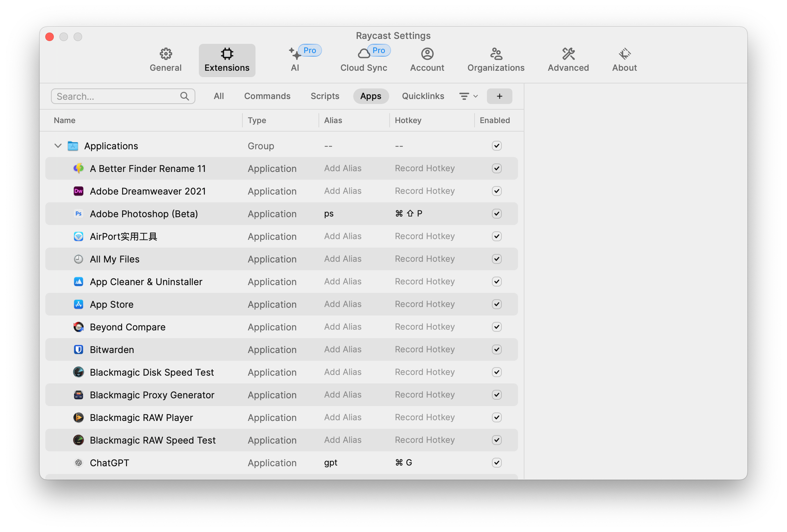This screenshot has height=532, width=787.
Task: Open the Organizations settings tab
Action: [496, 60]
